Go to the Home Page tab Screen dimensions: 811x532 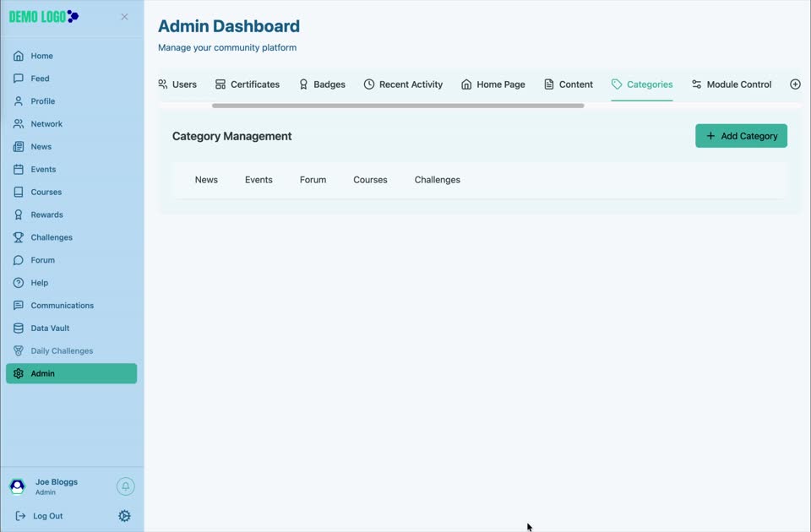(x=493, y=84)
